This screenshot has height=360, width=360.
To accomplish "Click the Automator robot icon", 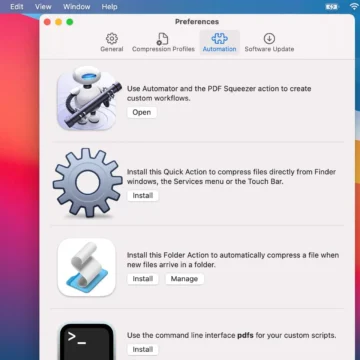I will [x=89, y=98].
